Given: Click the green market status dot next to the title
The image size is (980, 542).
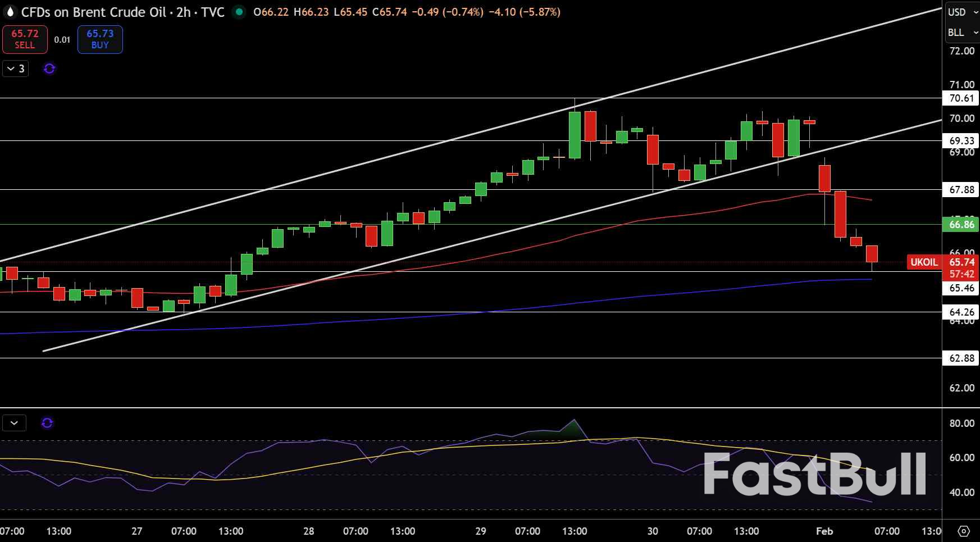Looking at the screenshot, I should (x=238, y=11).
